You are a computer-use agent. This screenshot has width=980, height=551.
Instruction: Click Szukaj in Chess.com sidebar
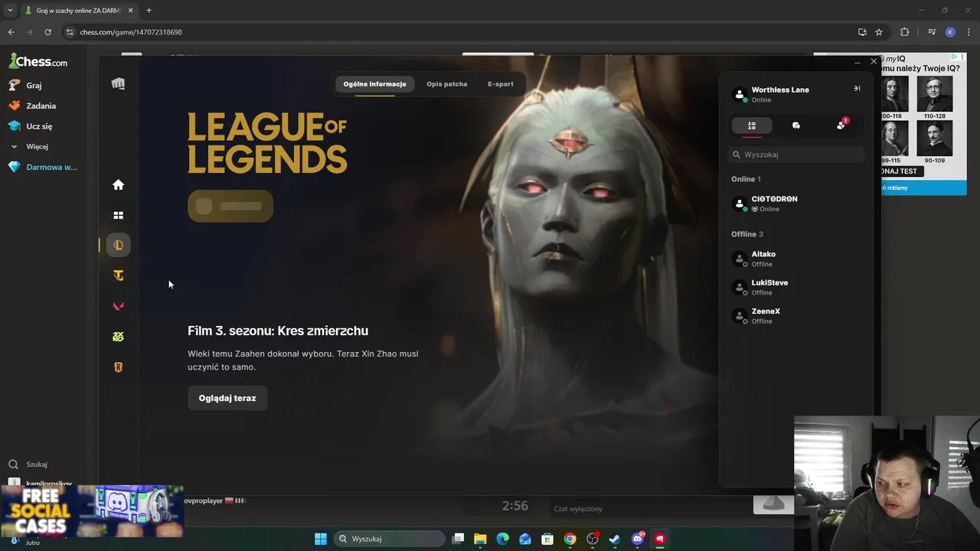point(36,465)
